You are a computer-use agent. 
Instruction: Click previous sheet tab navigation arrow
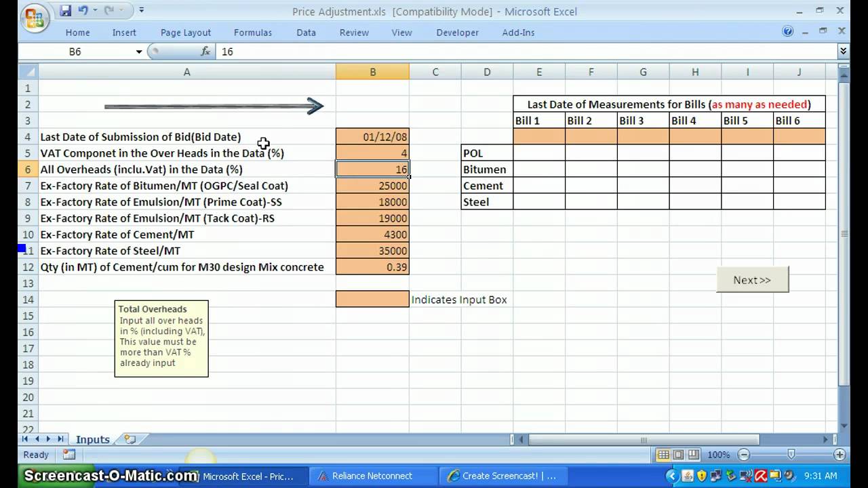point(39,439)
